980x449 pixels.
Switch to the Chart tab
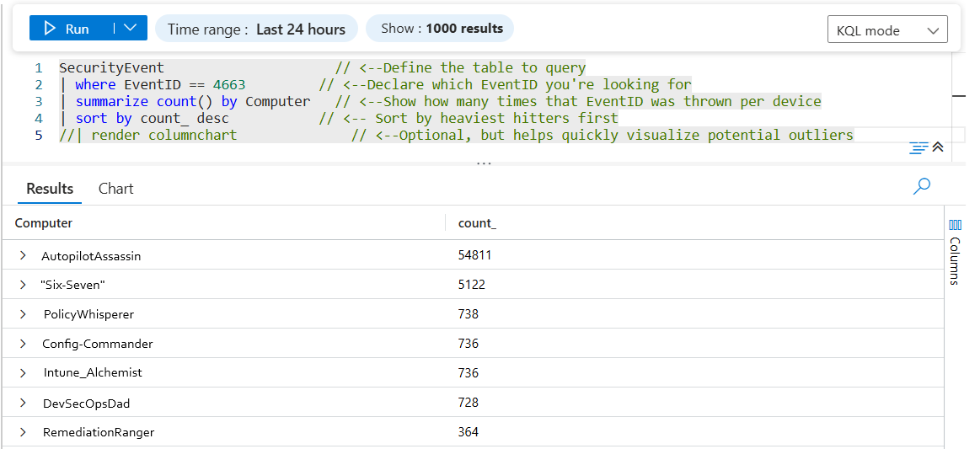115,189
